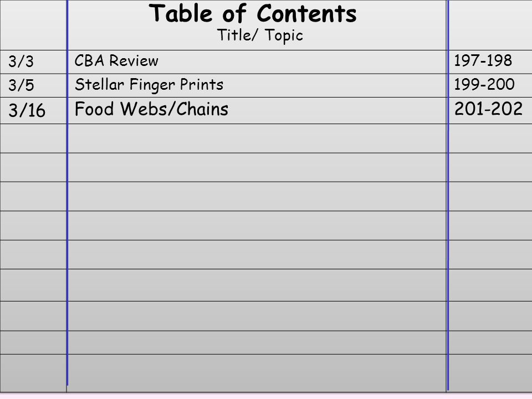Click page numbers '199-200'
The width and height of the screenshot is (532, 399).
tap(484, 84)
